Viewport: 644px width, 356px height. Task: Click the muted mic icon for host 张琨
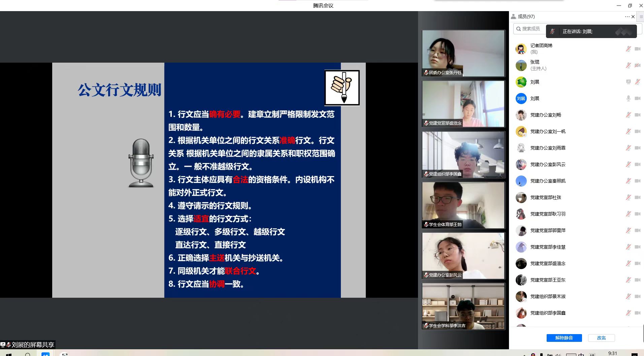(628, 65)
